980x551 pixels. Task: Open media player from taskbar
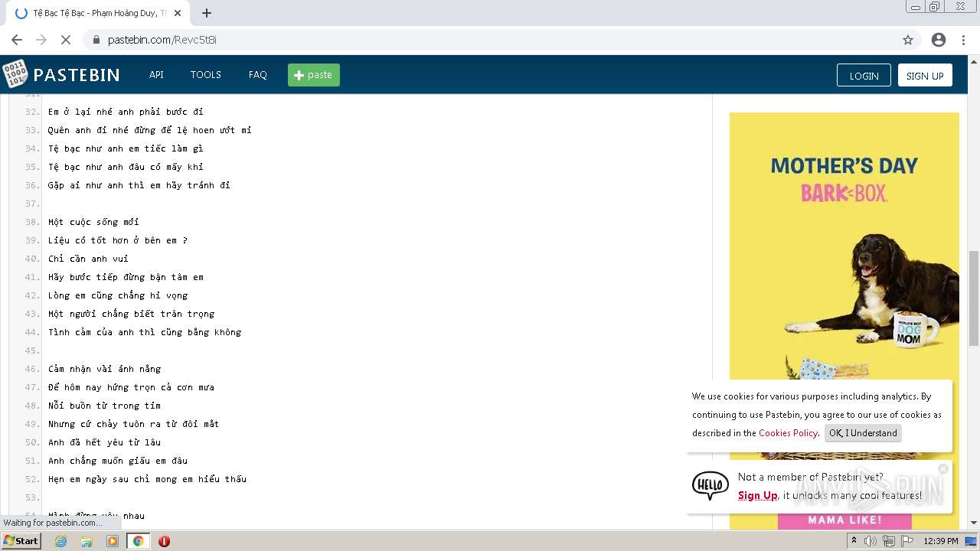pos(113,541)
